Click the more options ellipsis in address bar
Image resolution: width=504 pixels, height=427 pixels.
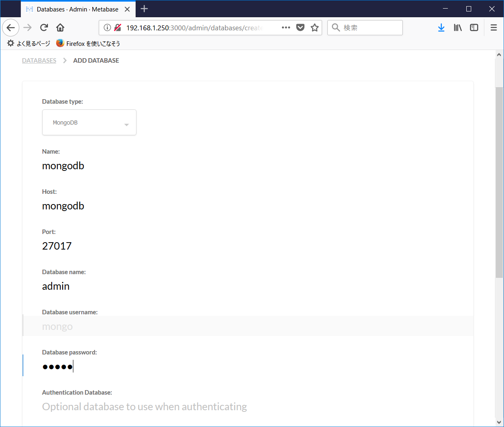pyautogui.click(x=286, y=27)
